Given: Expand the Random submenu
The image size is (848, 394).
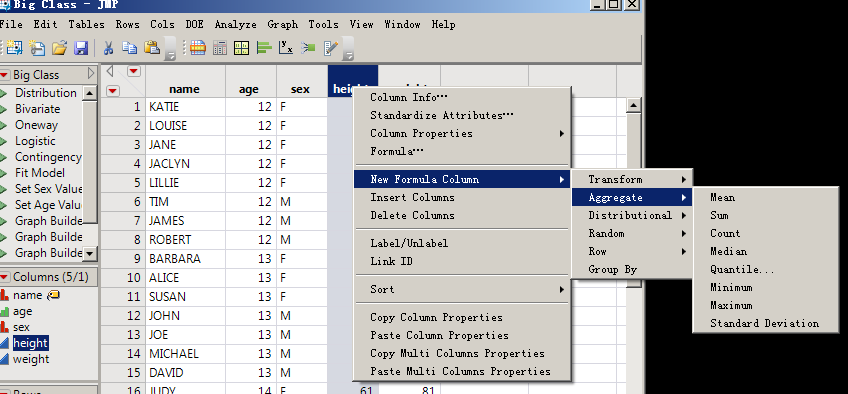Looking at the screenshot, I should (632, 233).
